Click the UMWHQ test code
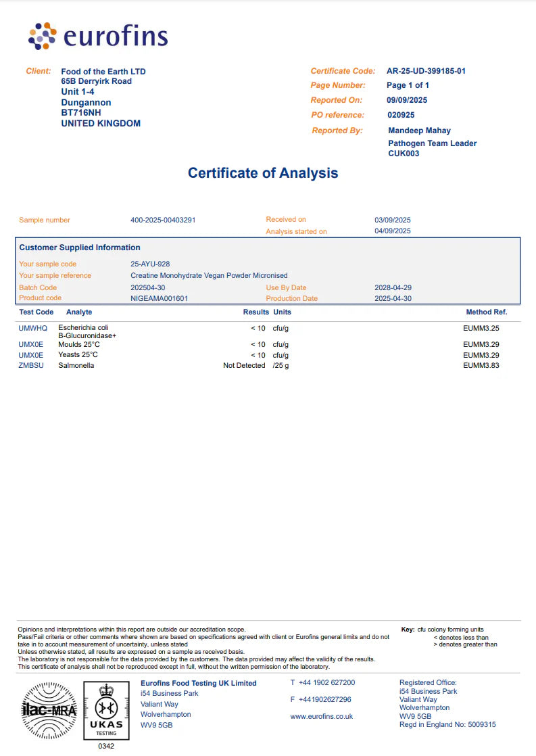The height and width of the screenshot is (756, 536). (33, 328)
